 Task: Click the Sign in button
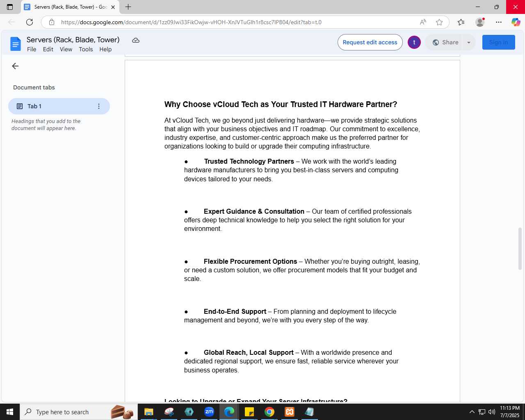click(x=498, y=42)
